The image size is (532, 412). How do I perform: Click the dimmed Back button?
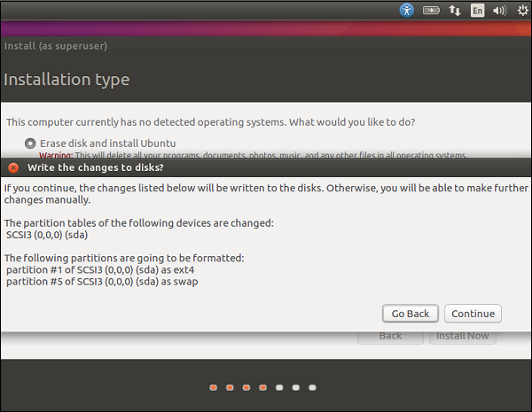click(390, 337)
